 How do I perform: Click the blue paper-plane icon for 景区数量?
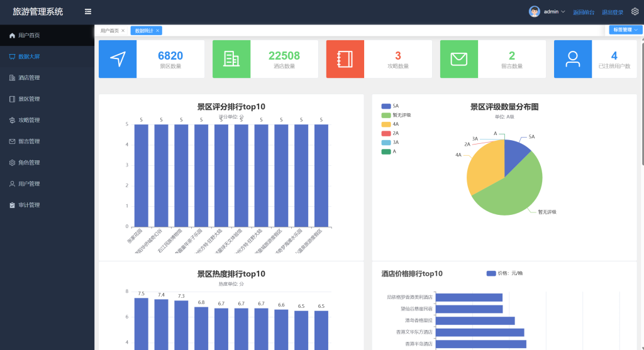[118, 59]
